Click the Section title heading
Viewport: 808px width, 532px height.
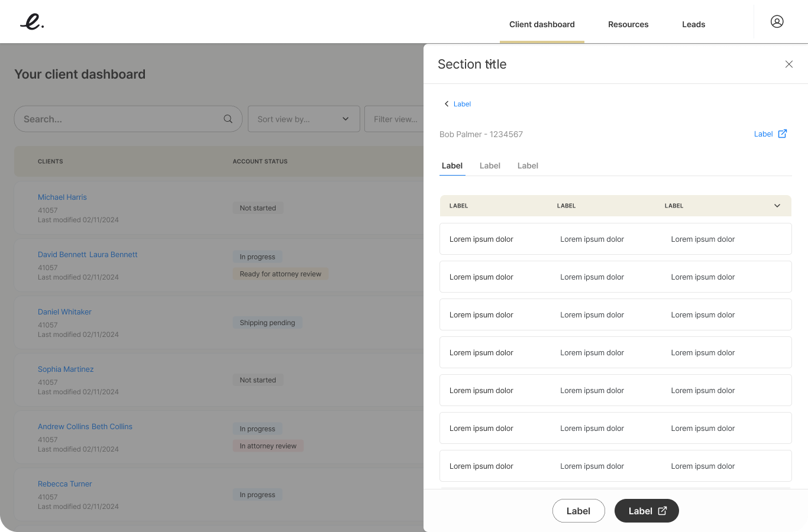pos(472,64)
